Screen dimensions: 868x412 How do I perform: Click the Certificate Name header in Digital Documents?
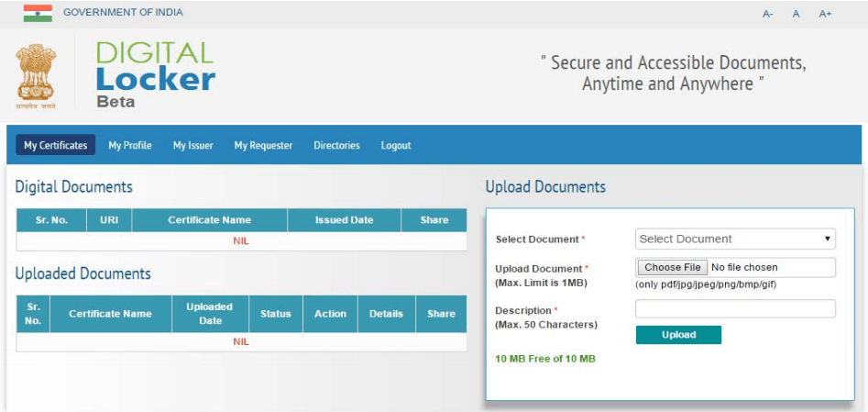(x=210, y=220)
